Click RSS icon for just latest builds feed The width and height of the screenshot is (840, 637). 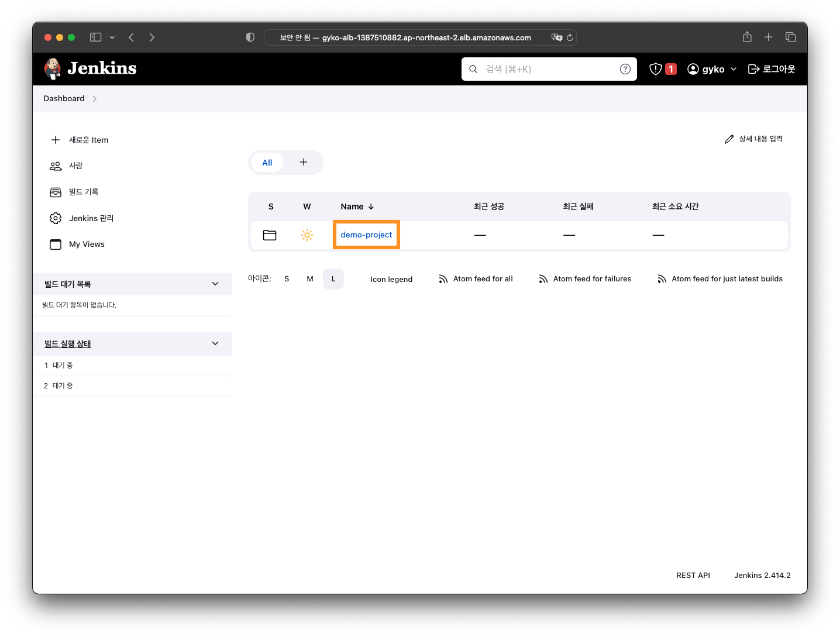(x=662, y=279)
